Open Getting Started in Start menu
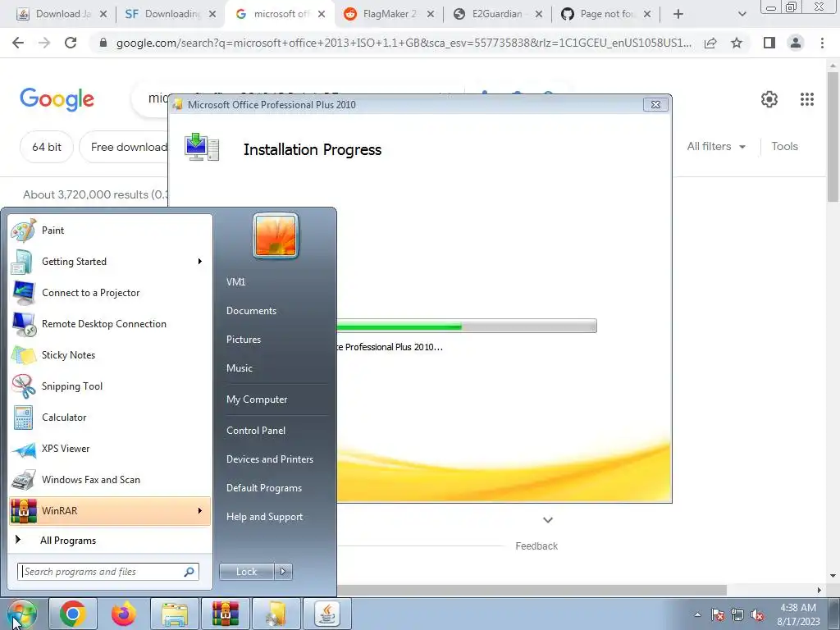Viewport: 840px width, 630px height. pos(110,262)
